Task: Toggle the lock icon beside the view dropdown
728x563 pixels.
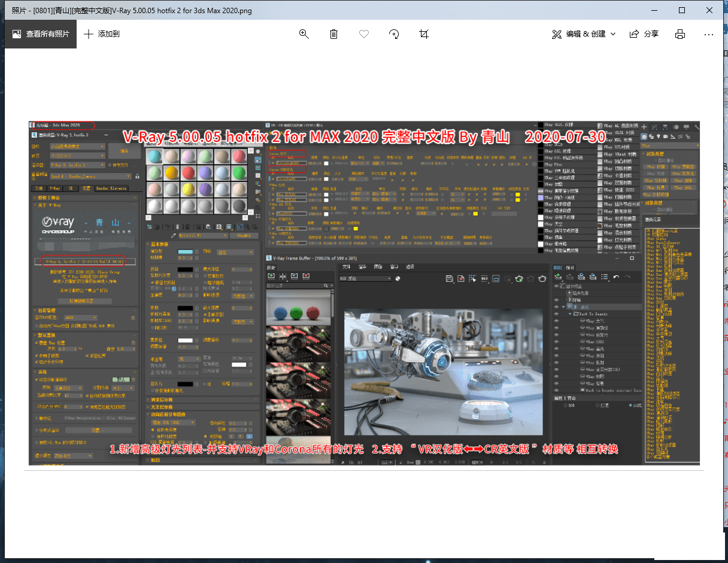Action: coord(137,176)
